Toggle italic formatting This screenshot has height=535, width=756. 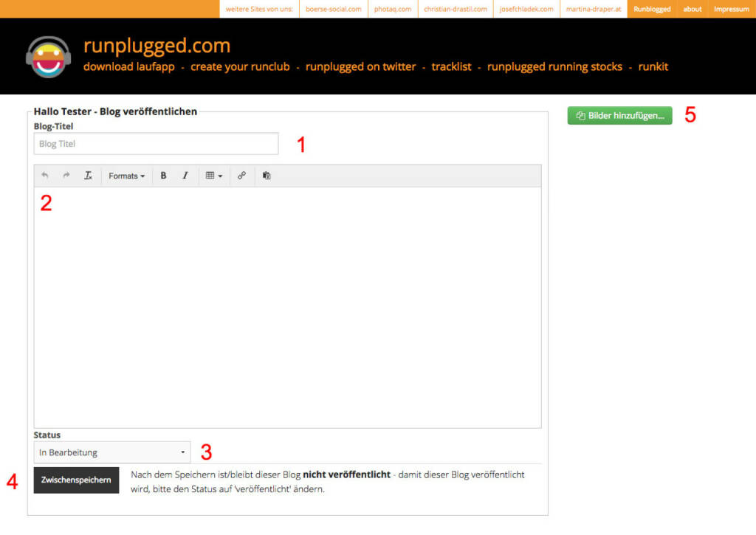click(185, 176)
